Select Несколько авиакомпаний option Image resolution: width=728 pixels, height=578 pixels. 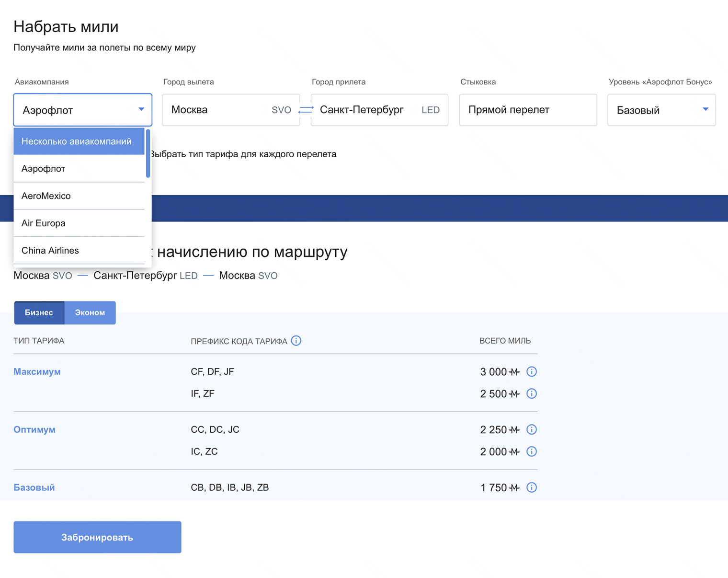(79, 141)
